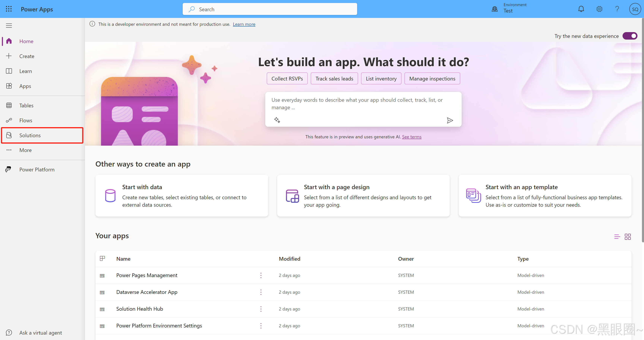The width and height of the screenshot is (644, 340).
Task: Switch Your apps to list view
Action: coord(617,237)
